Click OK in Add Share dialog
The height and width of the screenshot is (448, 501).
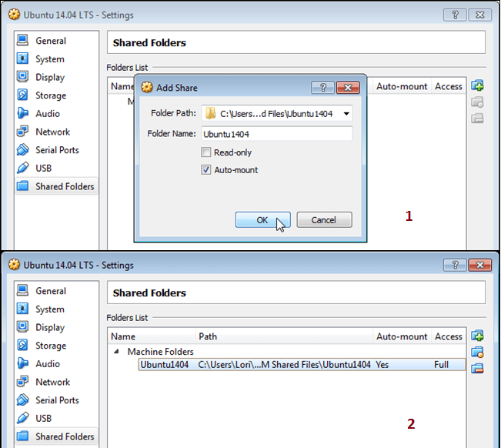pos(262,220)
